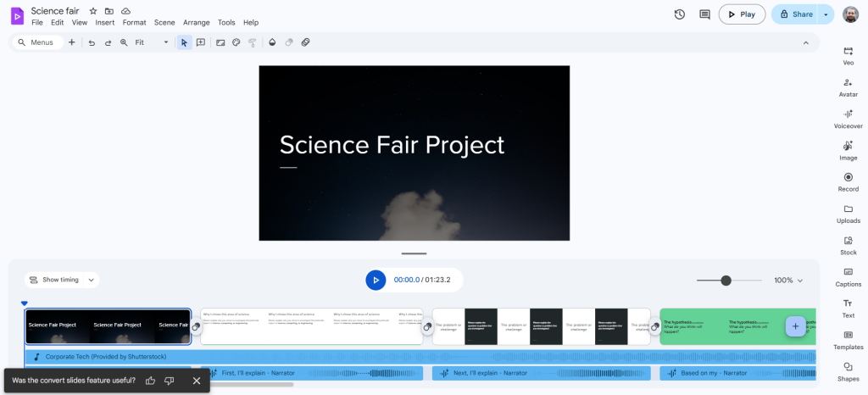Click the Google Vids logo icon

17,16
